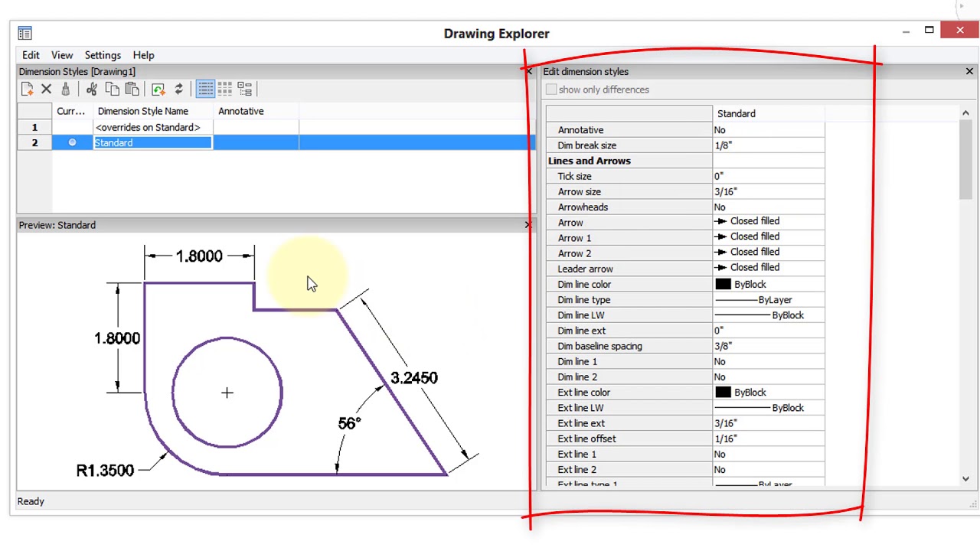The image size is (980, 551).
Task: Toggle the Dim line 1 value
Action: (x=769, y=361)
